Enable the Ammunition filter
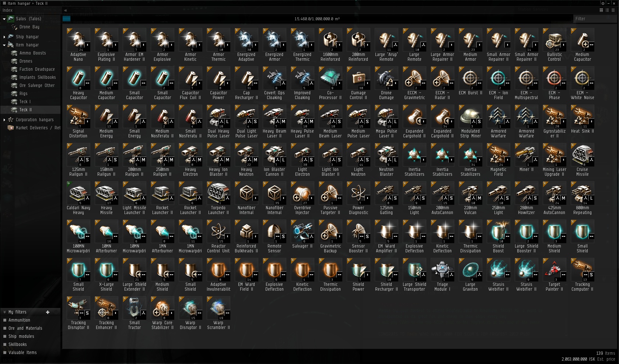 [x=5, y=320]
